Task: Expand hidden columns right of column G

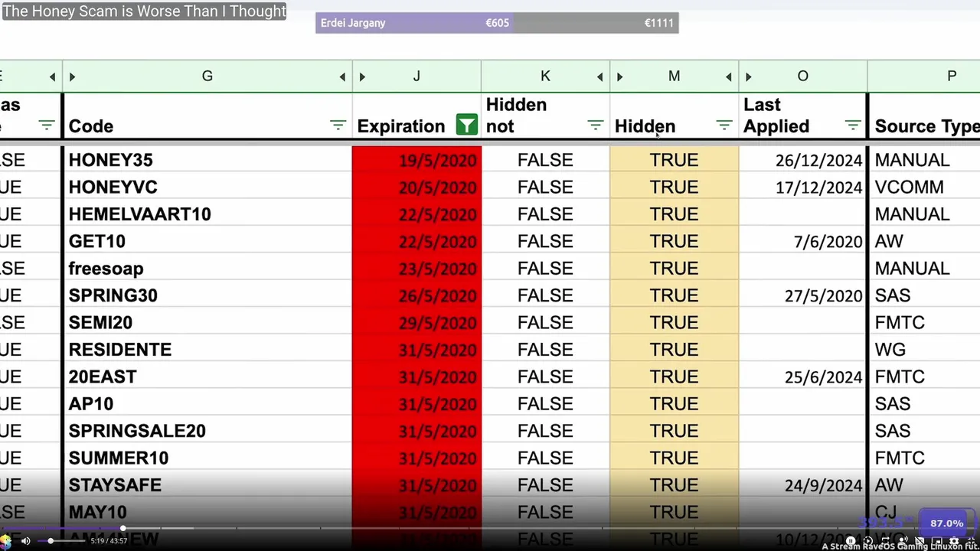Action: (342, 77)
